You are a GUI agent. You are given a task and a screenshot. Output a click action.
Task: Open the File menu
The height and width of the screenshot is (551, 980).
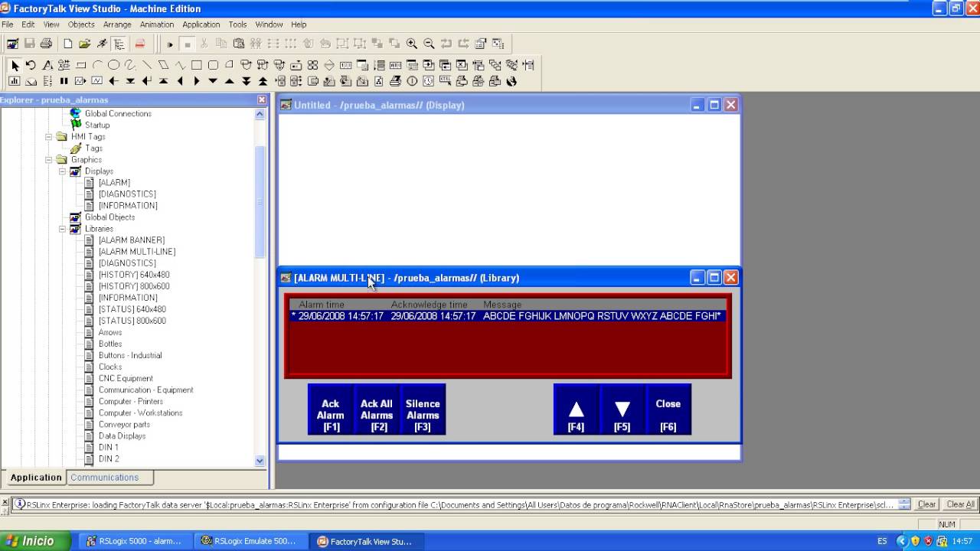(8, 24)
